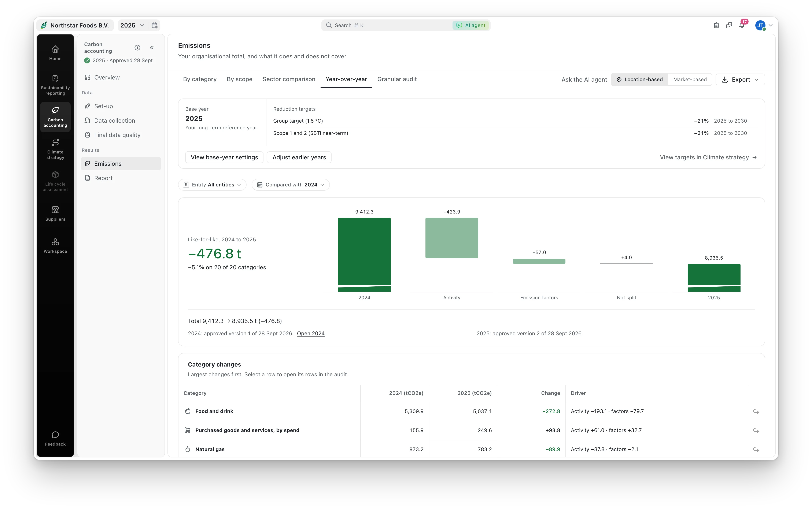
Task: Switch to Market-based method
Action: [690, 79]
